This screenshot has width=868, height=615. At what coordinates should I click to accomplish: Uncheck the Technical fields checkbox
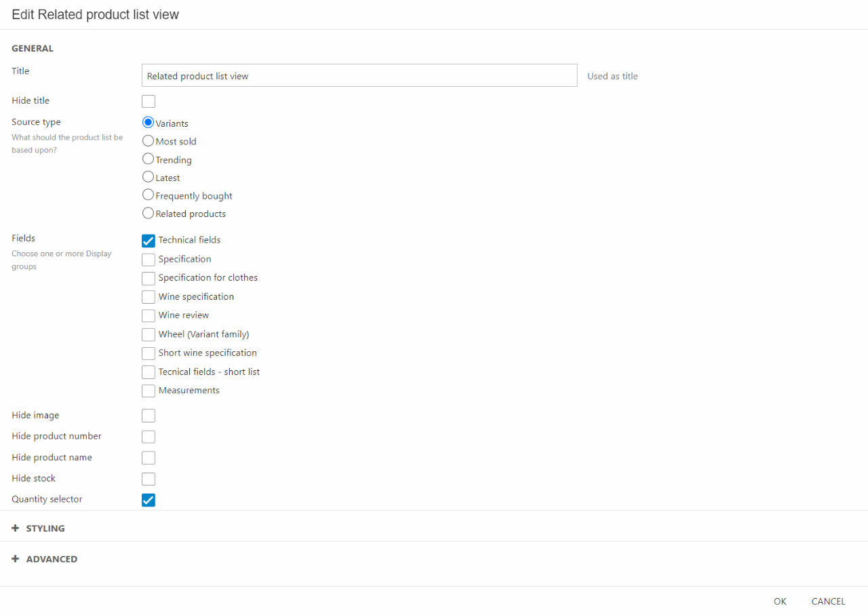pos(149,241)
